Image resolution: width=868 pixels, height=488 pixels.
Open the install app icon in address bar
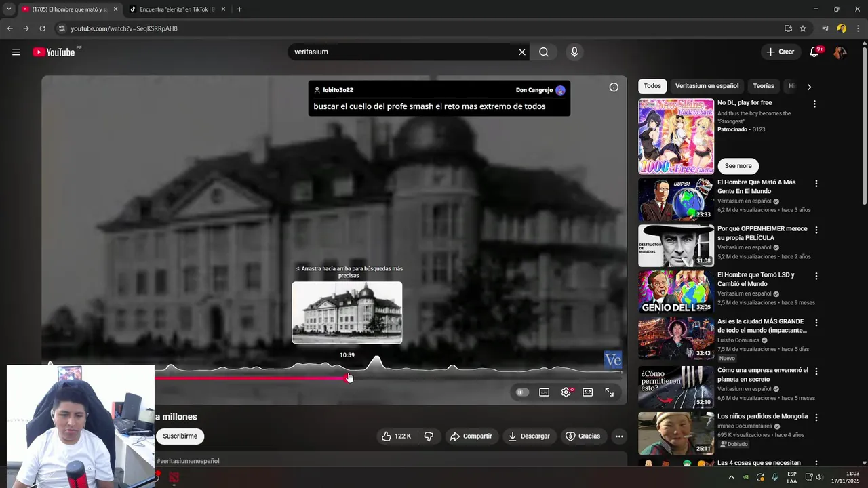pos(788,28)
